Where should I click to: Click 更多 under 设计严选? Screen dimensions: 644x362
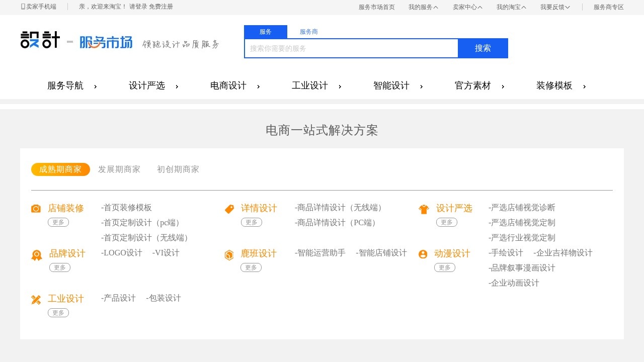tap(447, 222)
